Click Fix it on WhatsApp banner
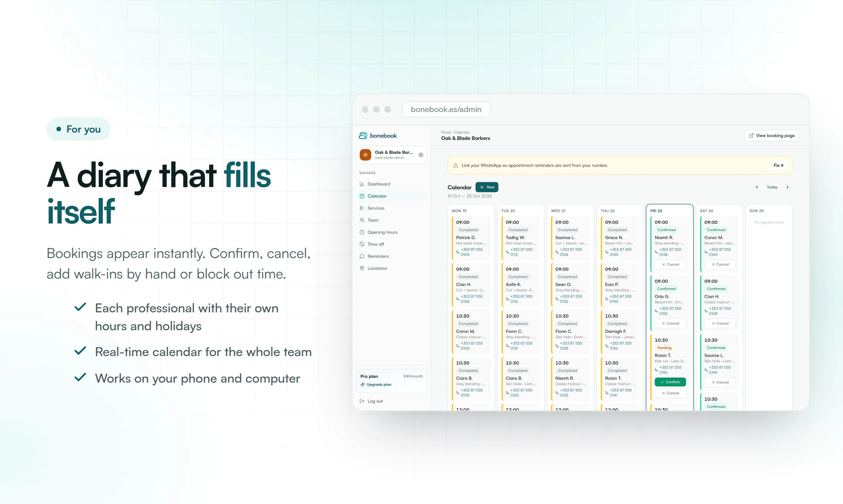 (x=778, y=165)
